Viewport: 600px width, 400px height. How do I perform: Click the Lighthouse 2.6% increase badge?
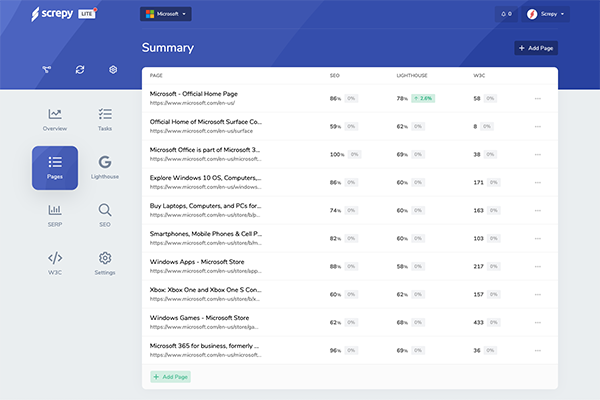click(x=424, y=99)
